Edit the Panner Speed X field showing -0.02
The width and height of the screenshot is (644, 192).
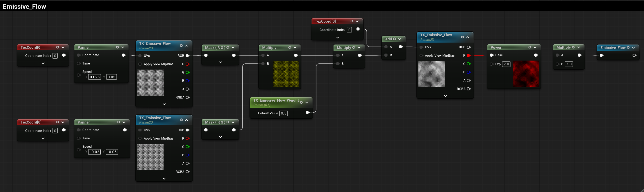tap(94, 152)
